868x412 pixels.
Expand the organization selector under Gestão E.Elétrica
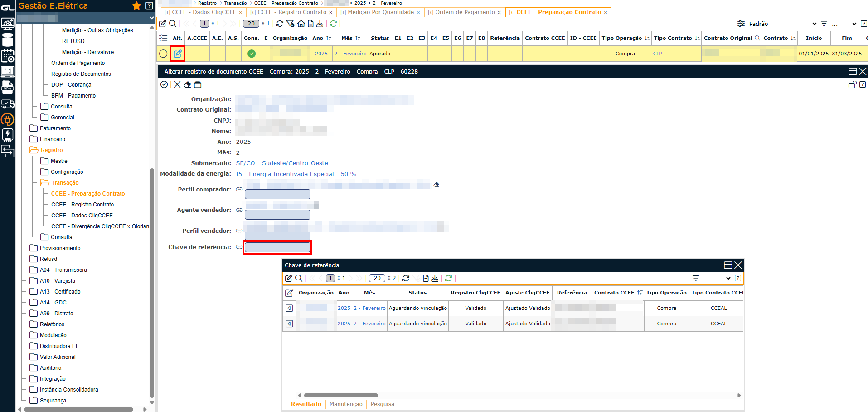pos(151,18)
